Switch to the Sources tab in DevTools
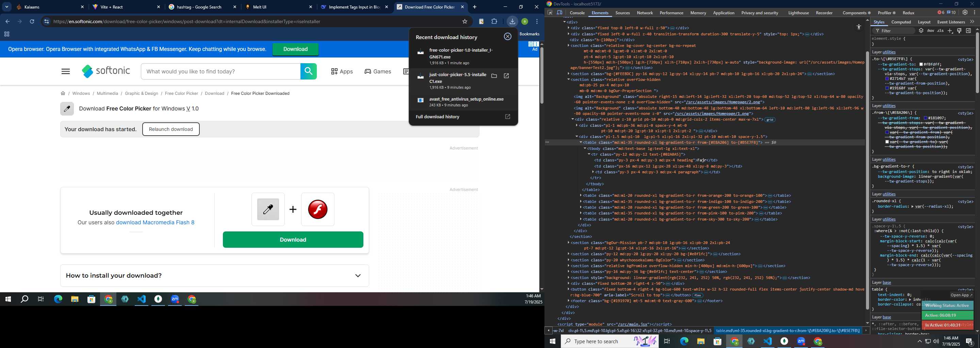This screenshot has width=980, height=348. point(622,13)
